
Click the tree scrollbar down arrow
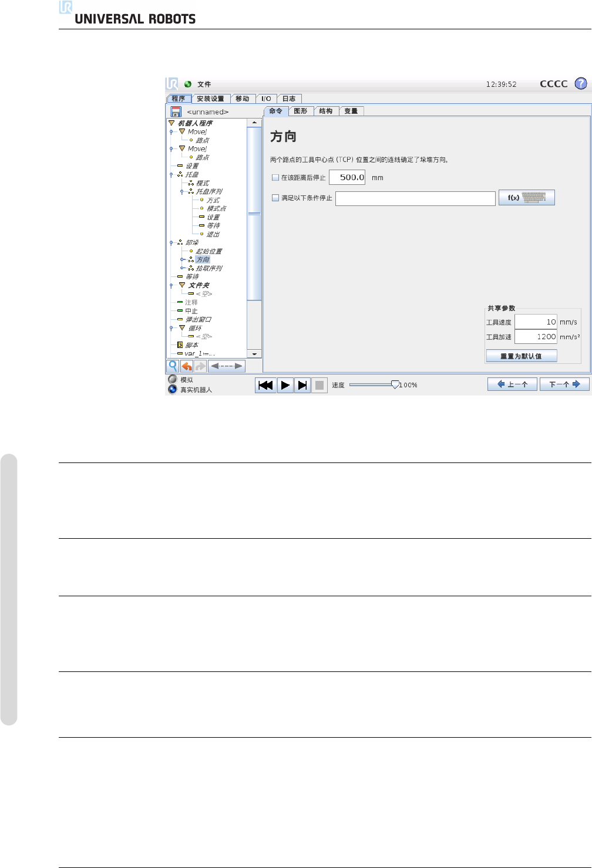pyautogui.click(x=254, y=354)
